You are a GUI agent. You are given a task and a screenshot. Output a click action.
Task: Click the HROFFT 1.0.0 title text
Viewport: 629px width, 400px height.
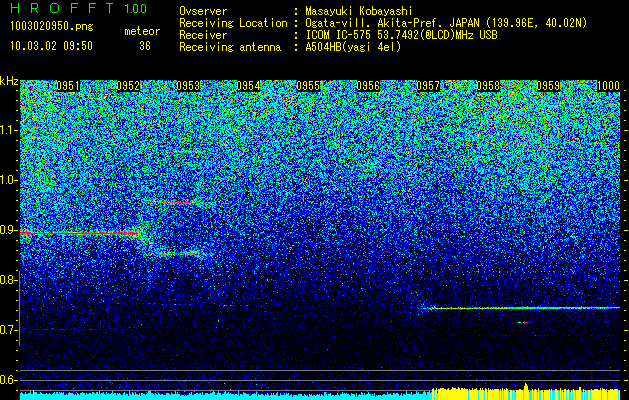78,8
